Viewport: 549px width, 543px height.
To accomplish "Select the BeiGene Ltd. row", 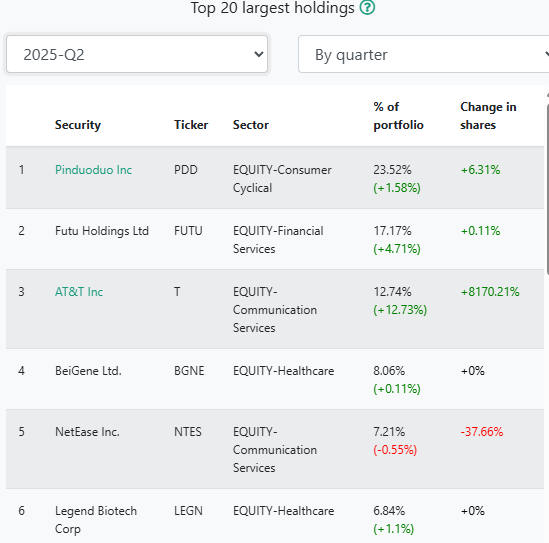I will coord(275,379).
